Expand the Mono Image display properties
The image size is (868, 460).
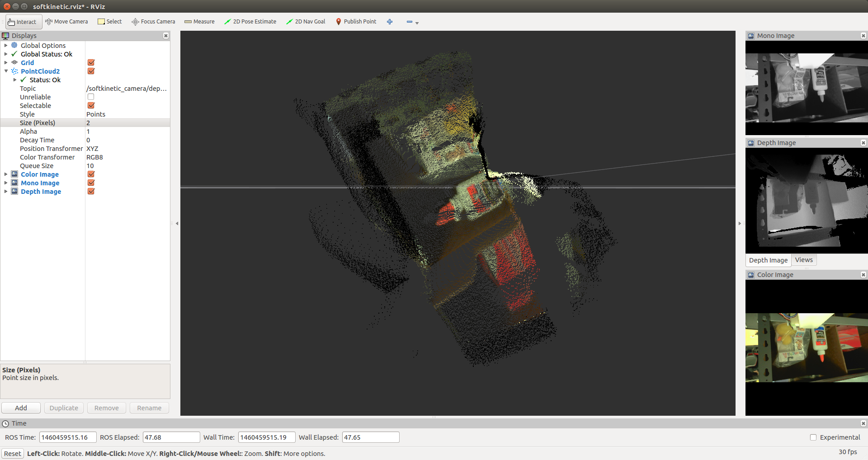[x=6, y=183]
